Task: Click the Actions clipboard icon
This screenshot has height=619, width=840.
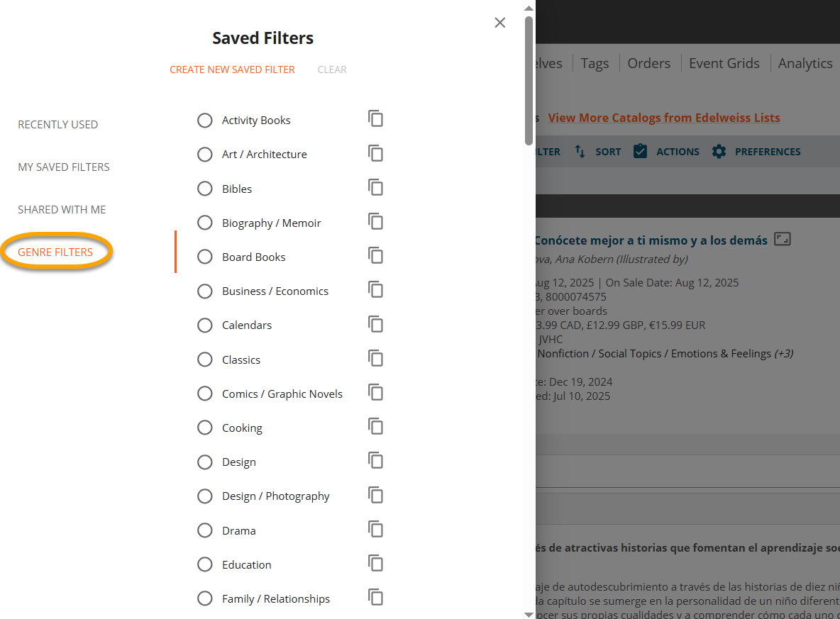Action: coord(640,152)
